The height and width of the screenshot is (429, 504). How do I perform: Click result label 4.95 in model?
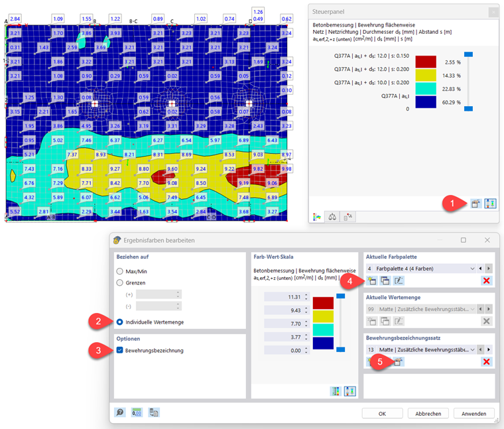(86, 125)
